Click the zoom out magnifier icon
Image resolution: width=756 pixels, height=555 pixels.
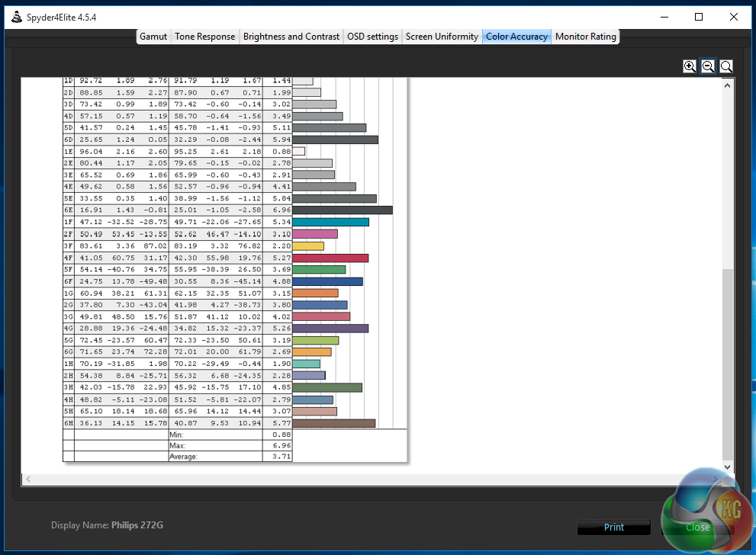708,66
